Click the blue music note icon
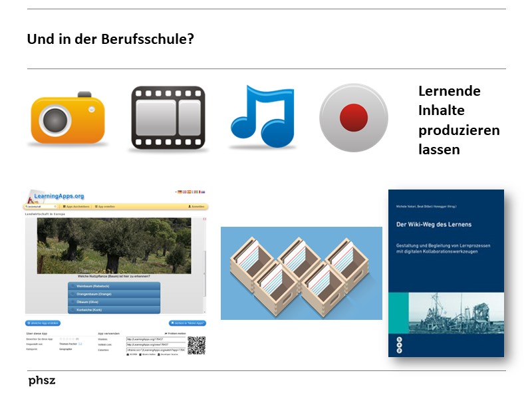Viewport: 532px width, 399px height. tap(263, 116)
